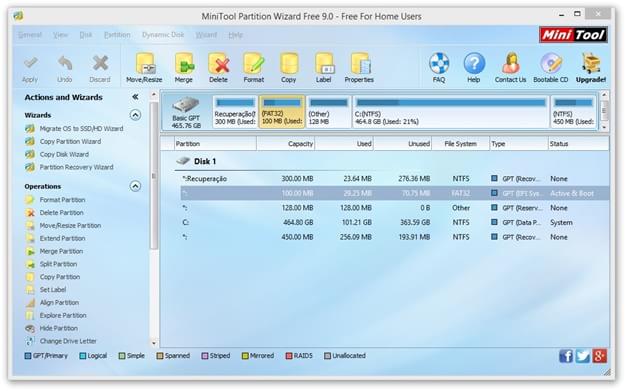Viewport: 625px width, 391px height.
Task: Open the Disk menu
Action: (86, 35)
